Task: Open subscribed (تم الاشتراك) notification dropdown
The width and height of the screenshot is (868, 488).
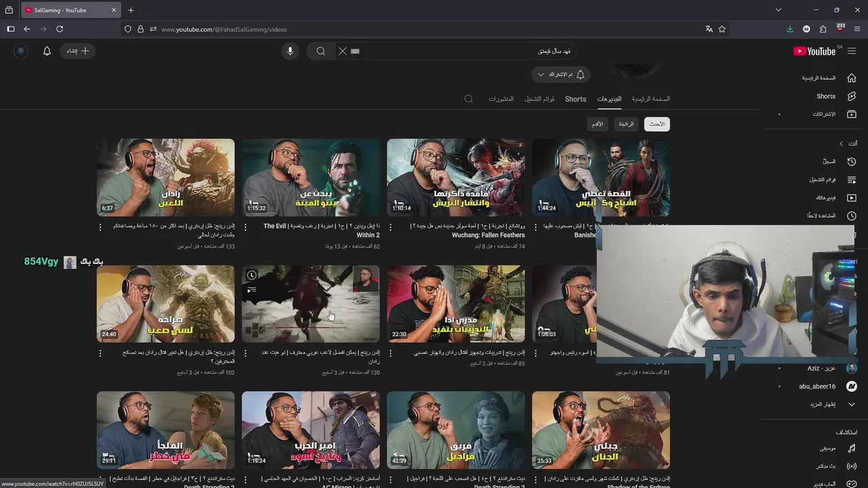Action: coord(561,75)
